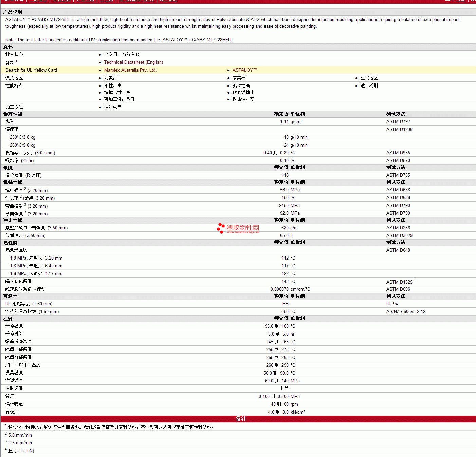
Task: Select footnote 4 text "压 力1 (10N)"
Action: tap(21, 451)
